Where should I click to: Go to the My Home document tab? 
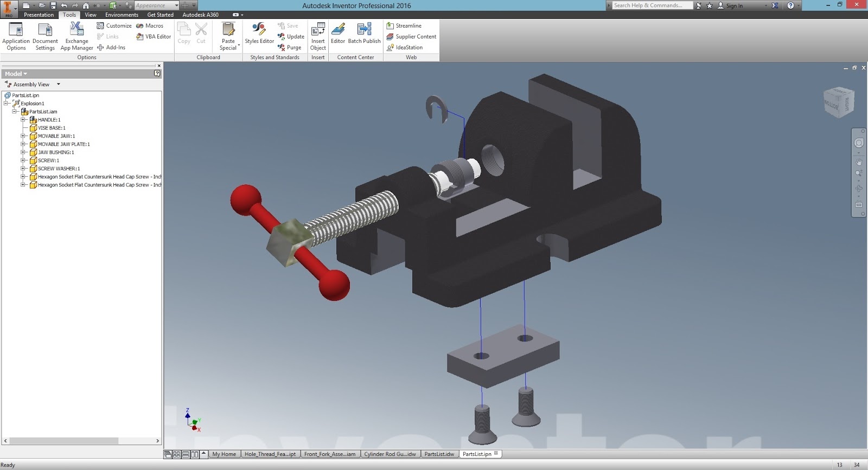point(224,454)
